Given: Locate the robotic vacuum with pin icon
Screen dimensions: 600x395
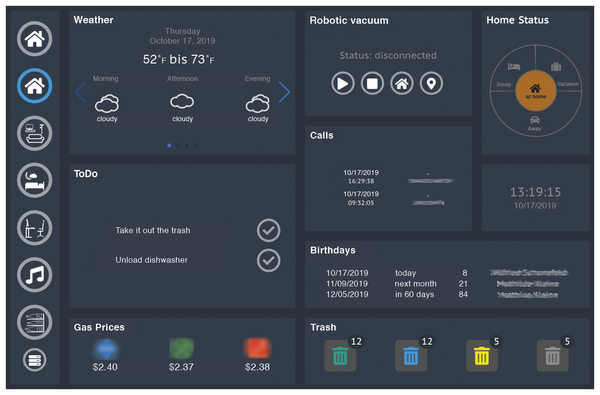Looking at the screenshot, I should pyautogui.click(x=431, y=83).
